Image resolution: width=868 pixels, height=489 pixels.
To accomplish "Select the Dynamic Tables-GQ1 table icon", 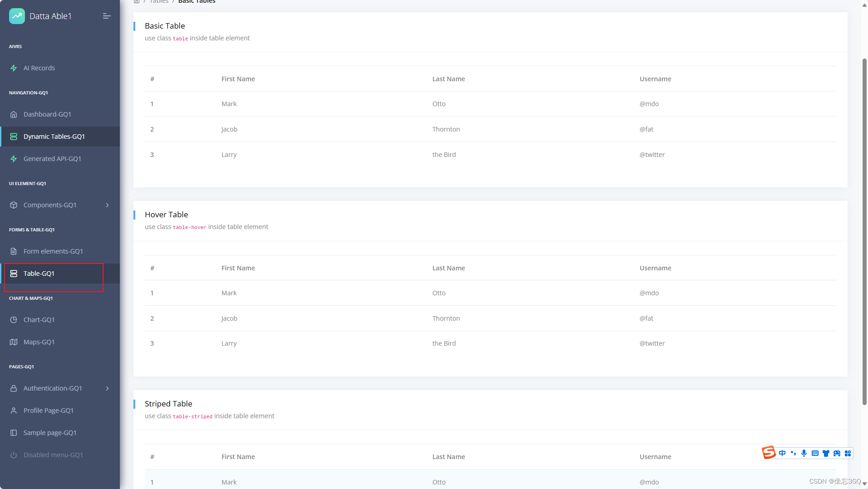I will click(x=14, y=136).
